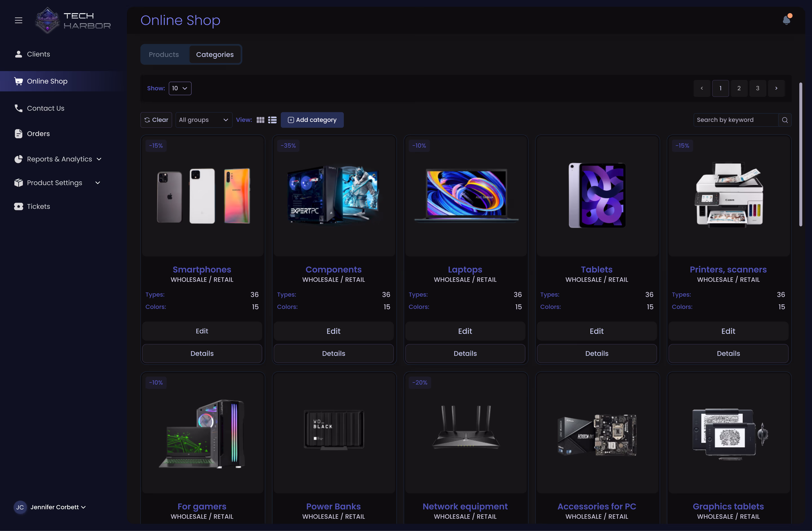
Task: Select the Categories tab
Action: click(x=215, y=55)
